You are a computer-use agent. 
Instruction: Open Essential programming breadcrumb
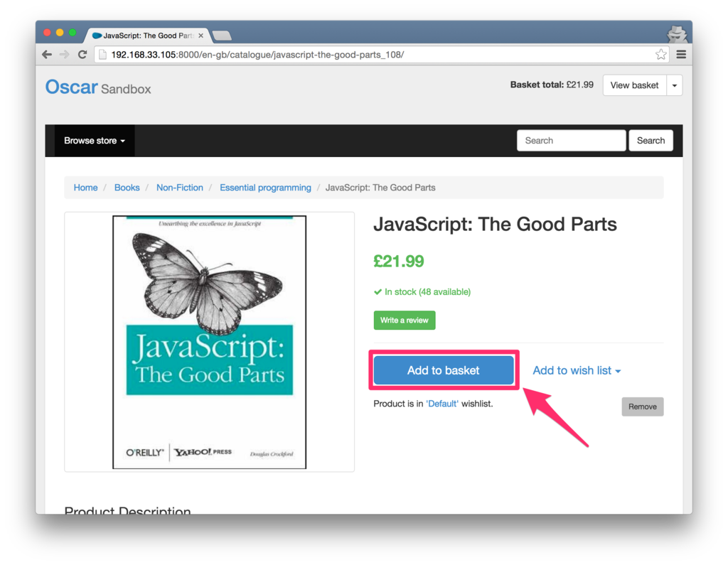click(x=266, y=188)
